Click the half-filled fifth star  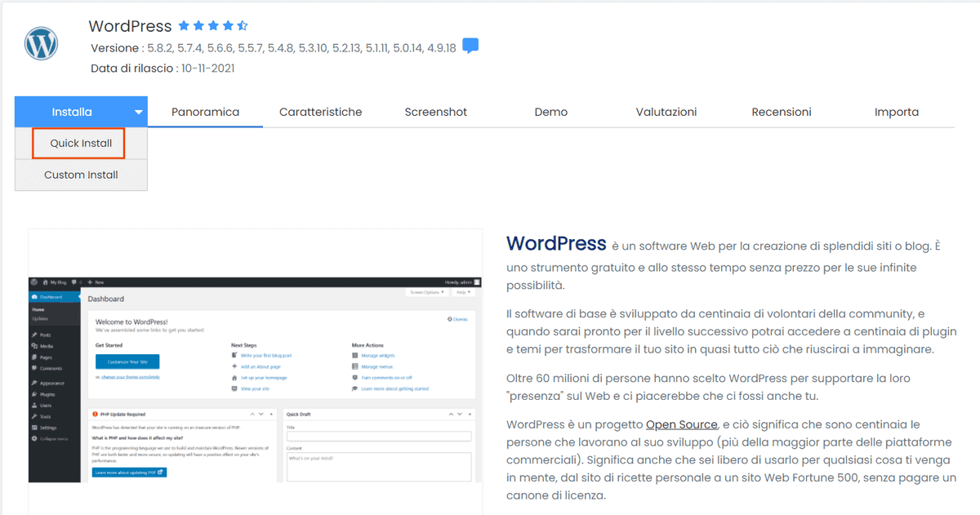pos(242,25)
